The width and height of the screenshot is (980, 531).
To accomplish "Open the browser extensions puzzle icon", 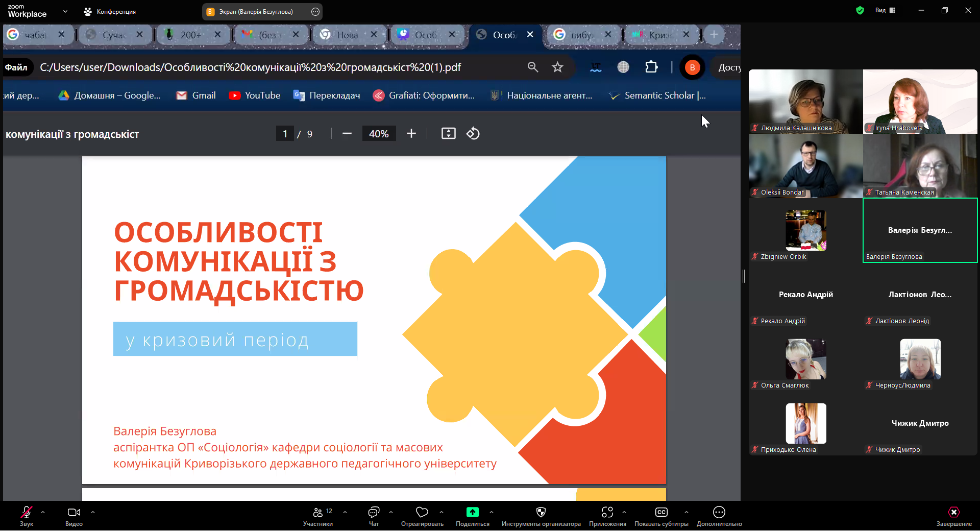I will pyautogui.click(x=651, y=67).
